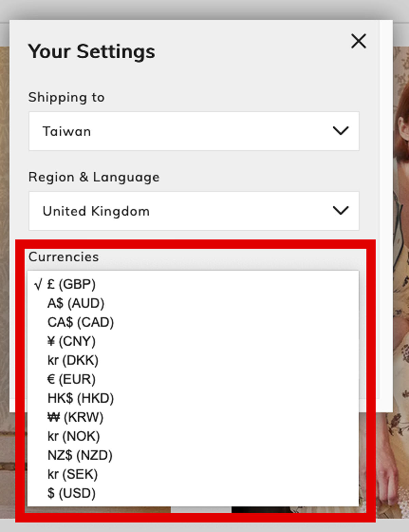Click the Currencies label
The width and height of the screenshot is (409, 532).
tap(63, 257)
